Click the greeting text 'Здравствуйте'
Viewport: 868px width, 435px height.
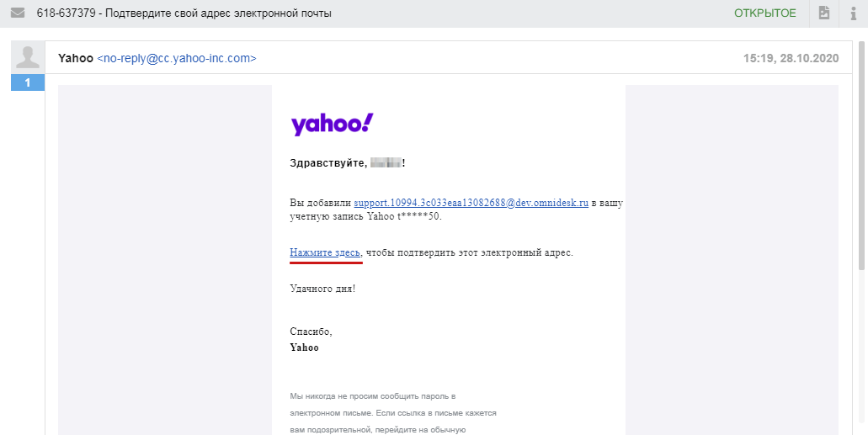tap(328, 163)
